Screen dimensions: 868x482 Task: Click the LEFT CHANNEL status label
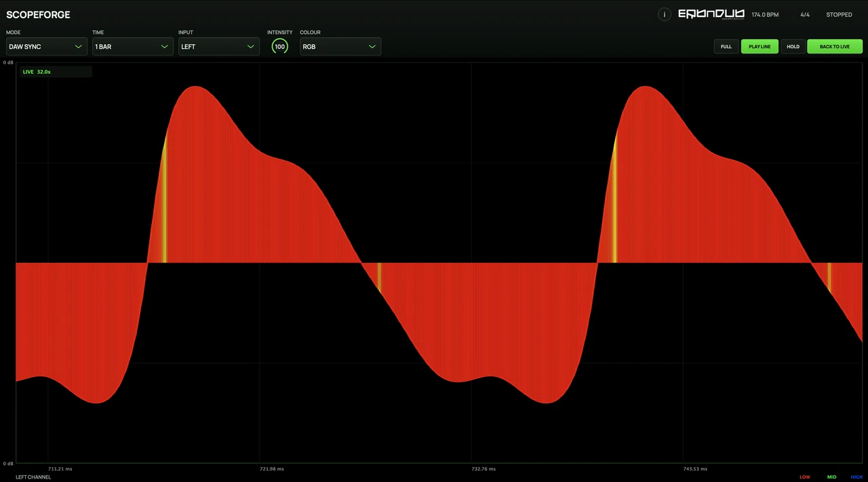pos(33,477)
